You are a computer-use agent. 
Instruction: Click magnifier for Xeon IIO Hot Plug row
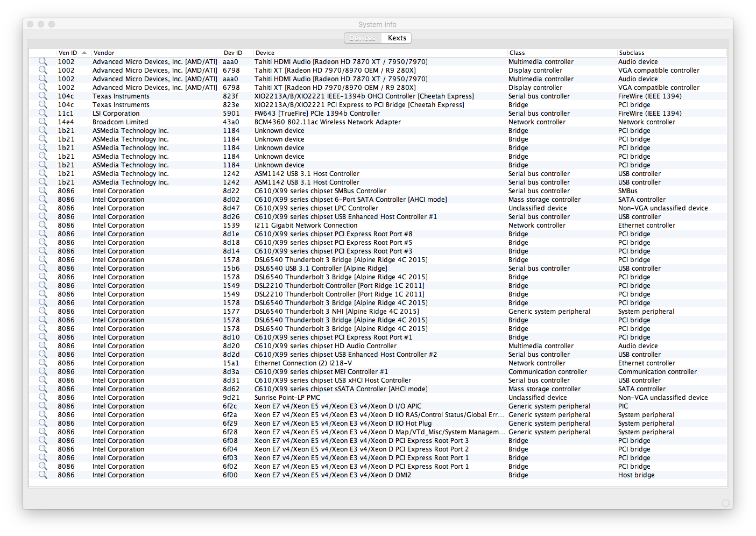point(43,424)
